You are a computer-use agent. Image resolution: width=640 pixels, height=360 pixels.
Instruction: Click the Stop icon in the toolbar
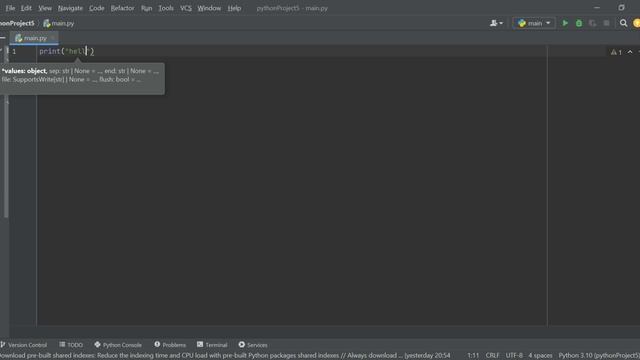[607, 23]
